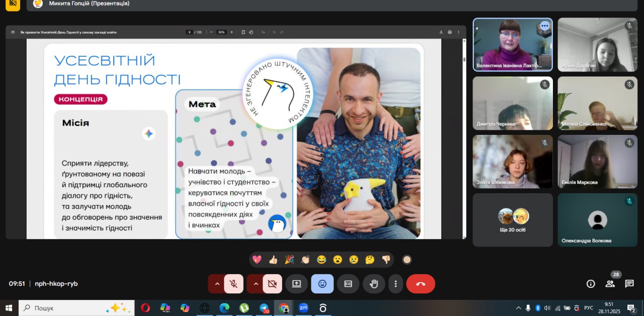The height and width of the screenshot is (316, 644).
Task: Unmute the microphone in call controls
Action: pyautogui.click(x=233, y=284)
